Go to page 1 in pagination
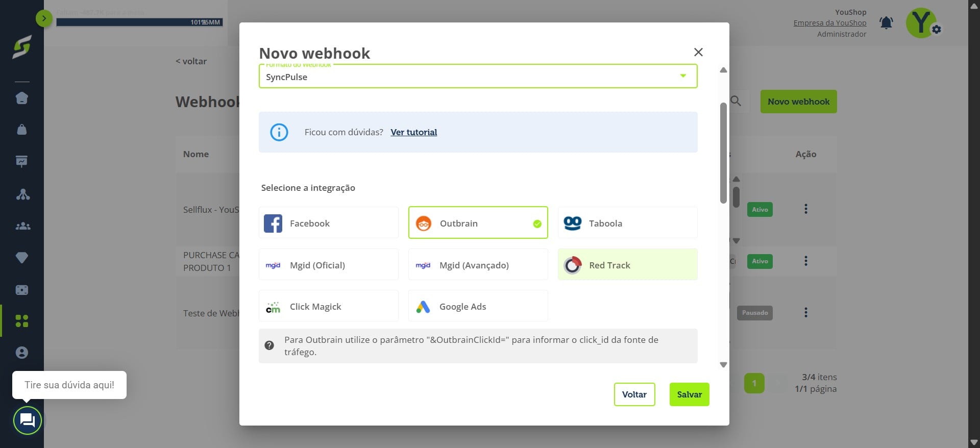 point(754,383)
